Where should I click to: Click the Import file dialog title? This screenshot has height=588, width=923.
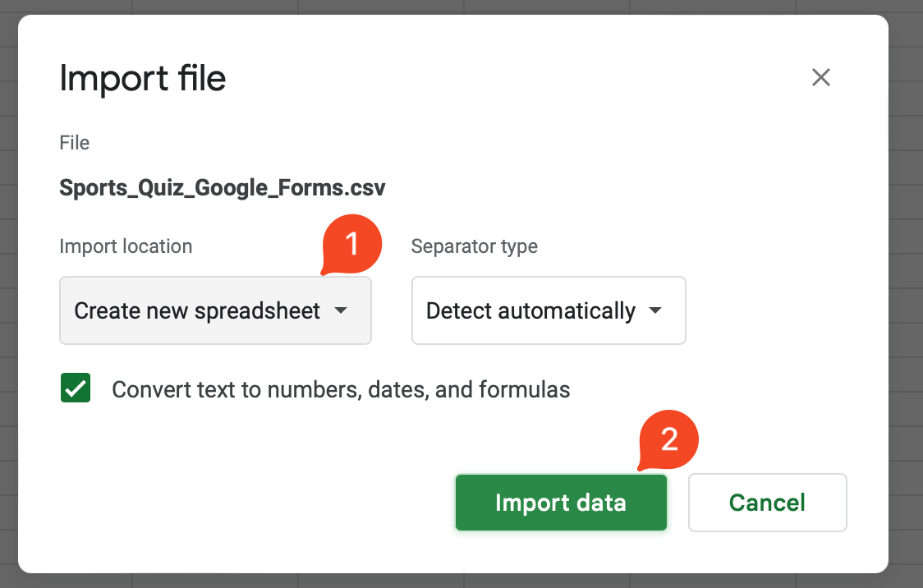pos(143,79)
